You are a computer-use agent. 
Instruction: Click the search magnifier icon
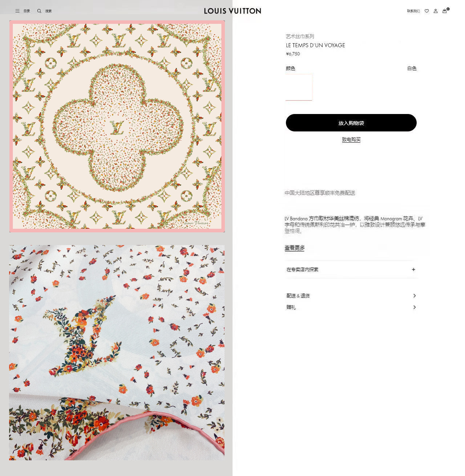(x=39, y=11)
